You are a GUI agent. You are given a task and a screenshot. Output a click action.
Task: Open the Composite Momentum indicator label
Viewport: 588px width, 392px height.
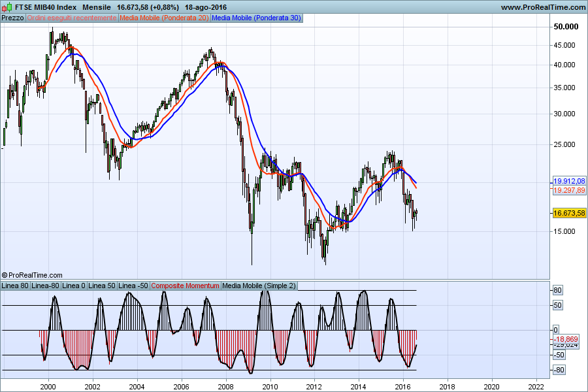click(186, 286)
